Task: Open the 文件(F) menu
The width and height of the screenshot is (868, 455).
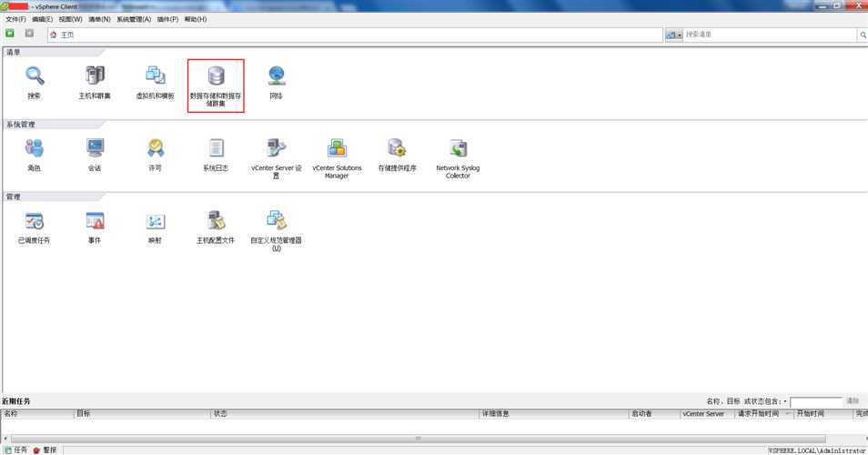Action: (15, 19)
